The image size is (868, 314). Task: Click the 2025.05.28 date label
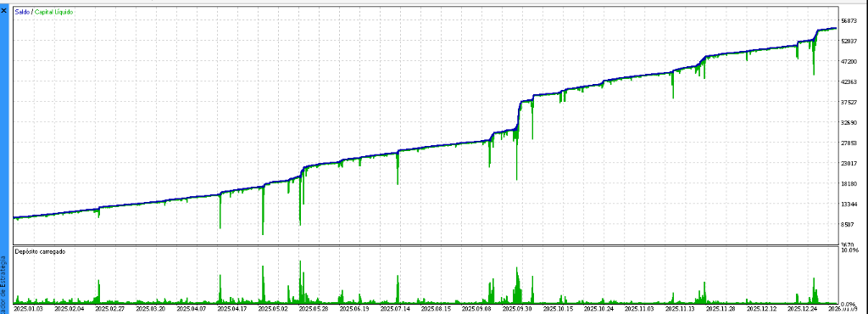tap(314, 309)
